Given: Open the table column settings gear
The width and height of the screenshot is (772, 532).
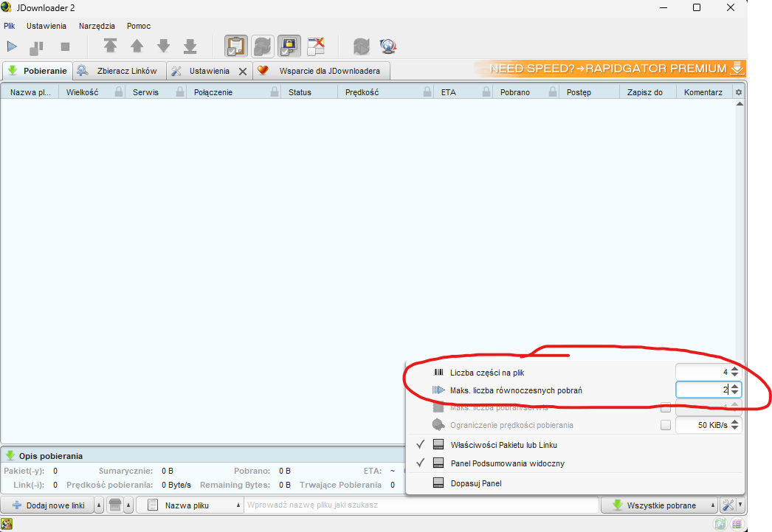Looking at the screenshot, I should pyautogui.click(x=739, y=92).
